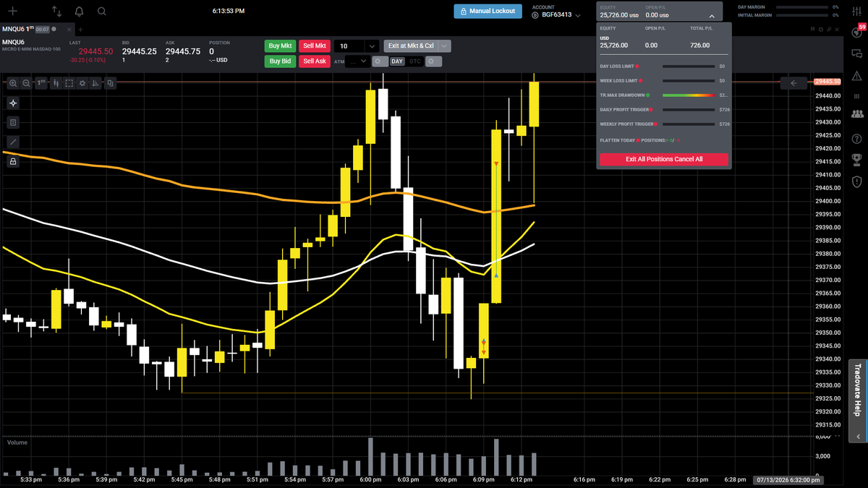This screenshot has height=488, width=868.
Task: Click the Sell Ask button
Action: tap(314, 61)
